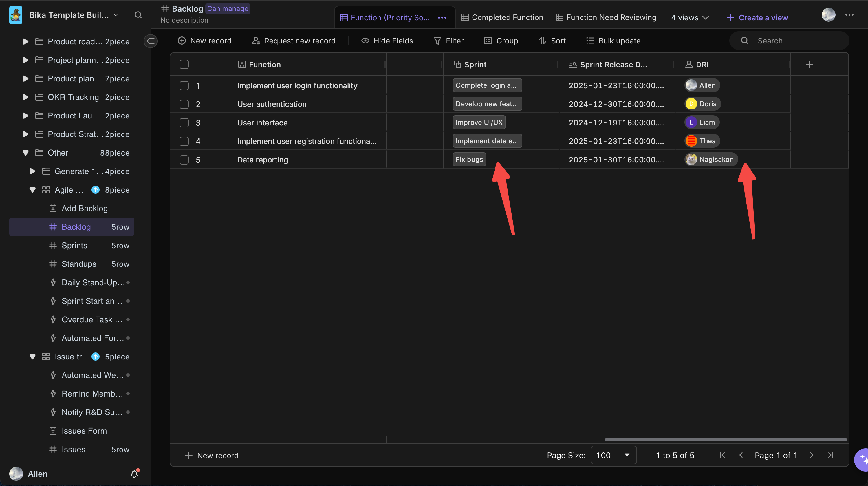Click the Hide Fields button
Screen dimensions: 868x486
coord(387,41)
